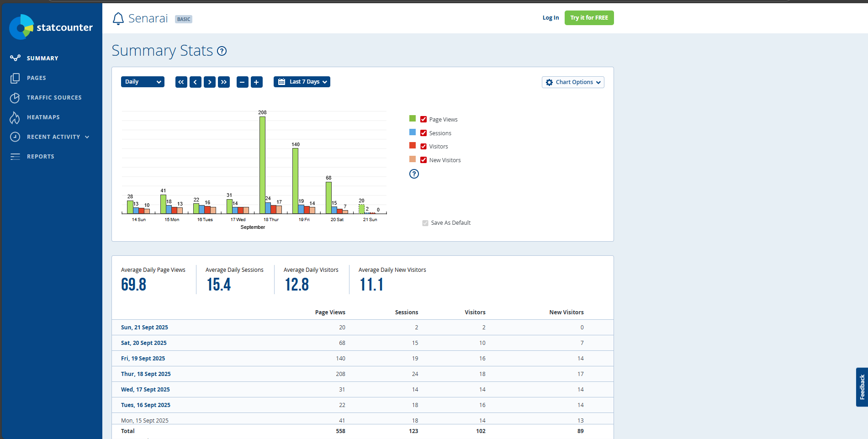Click the Heatmaps flame icon

[x=15, y=117]
